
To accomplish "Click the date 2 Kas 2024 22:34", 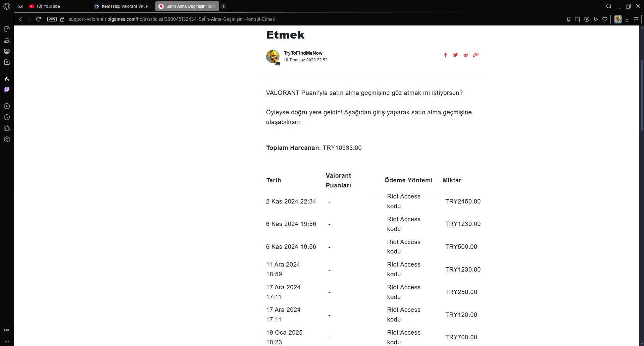I will (291, 201).
